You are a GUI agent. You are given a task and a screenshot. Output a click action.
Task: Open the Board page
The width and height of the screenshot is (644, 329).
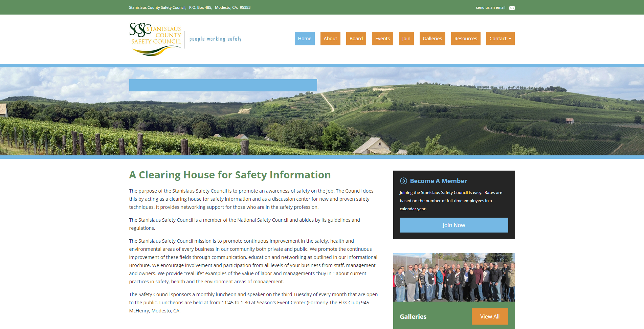pos(356,39)
